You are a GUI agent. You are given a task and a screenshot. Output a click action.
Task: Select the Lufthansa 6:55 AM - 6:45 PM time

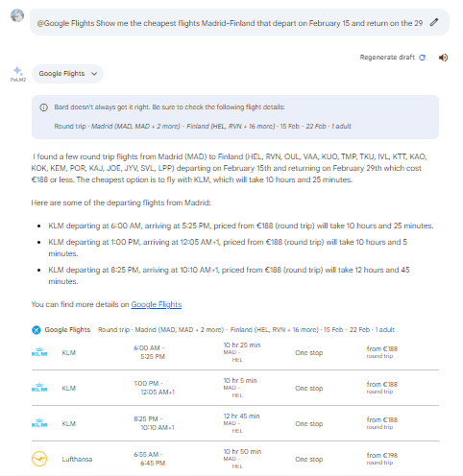point(149,459)
